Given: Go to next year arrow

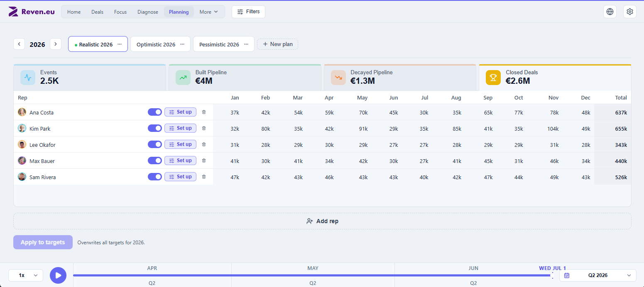Looking at the screenshot, I should 56,44.
